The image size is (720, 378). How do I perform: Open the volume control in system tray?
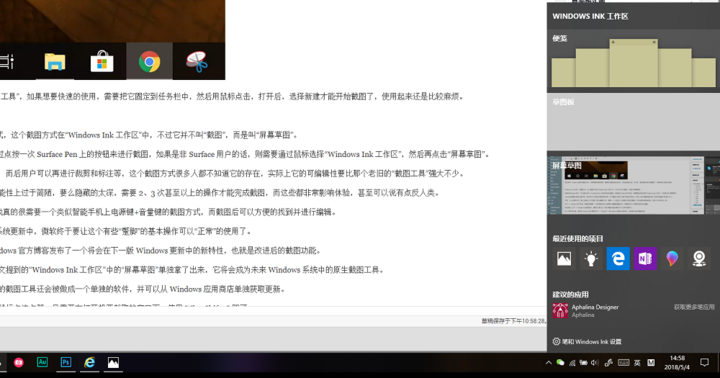(x=595, y=363)
